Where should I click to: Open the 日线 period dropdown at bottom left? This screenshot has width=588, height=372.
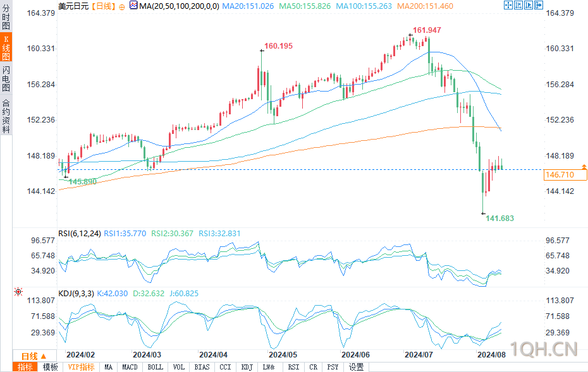35,356
